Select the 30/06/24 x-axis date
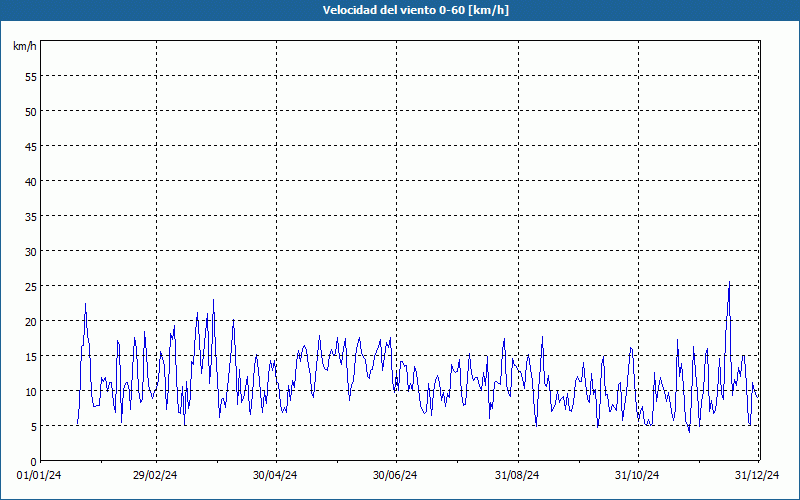This screenshot has width=800, height=500. [396, 475]
